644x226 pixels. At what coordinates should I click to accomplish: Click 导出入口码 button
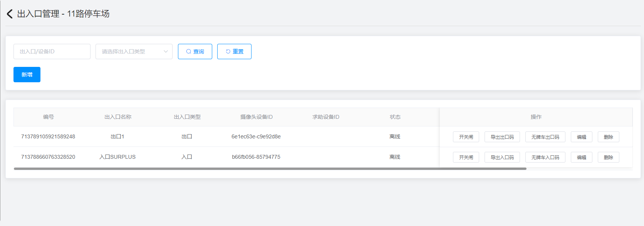click(x=502, y=157)
